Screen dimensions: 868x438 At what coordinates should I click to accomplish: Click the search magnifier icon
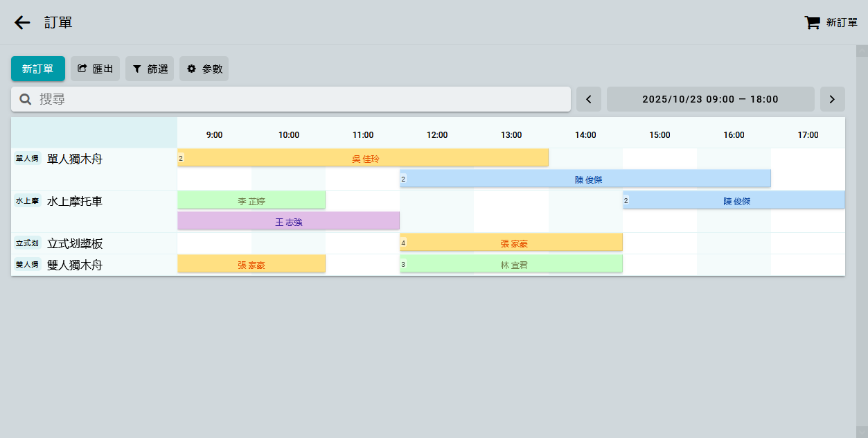[x=26, y=99]
